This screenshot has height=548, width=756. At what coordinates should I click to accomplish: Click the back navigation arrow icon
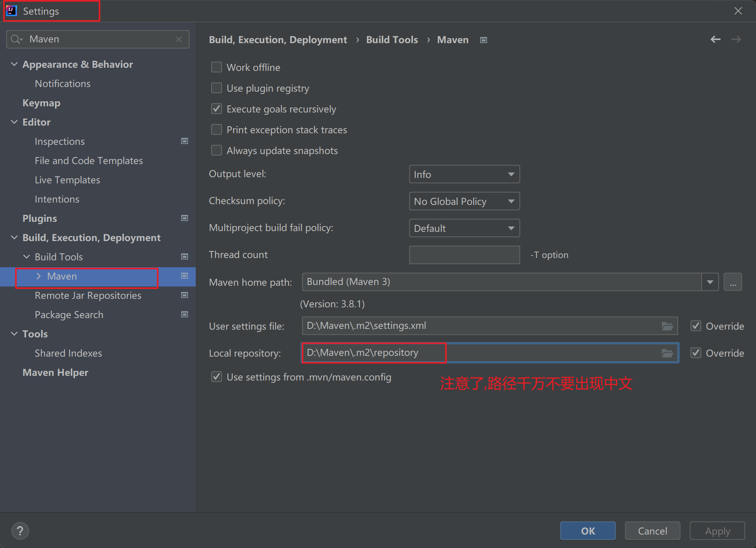715,39
